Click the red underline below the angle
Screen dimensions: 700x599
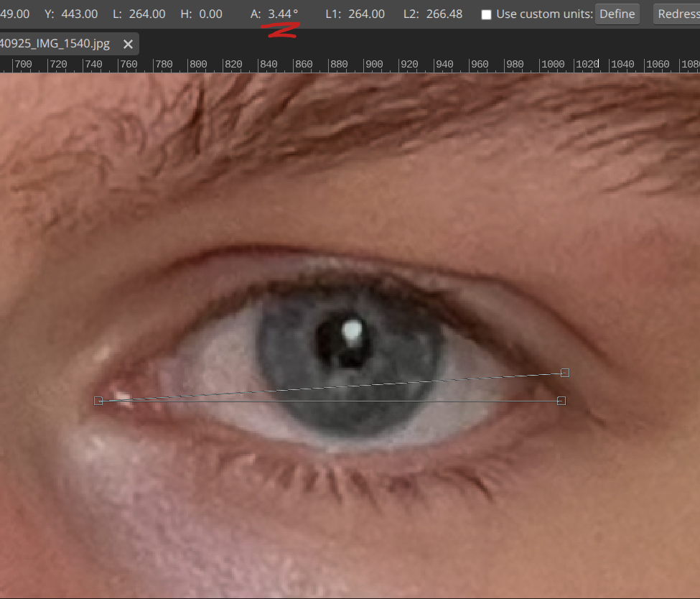coord(281,29)
